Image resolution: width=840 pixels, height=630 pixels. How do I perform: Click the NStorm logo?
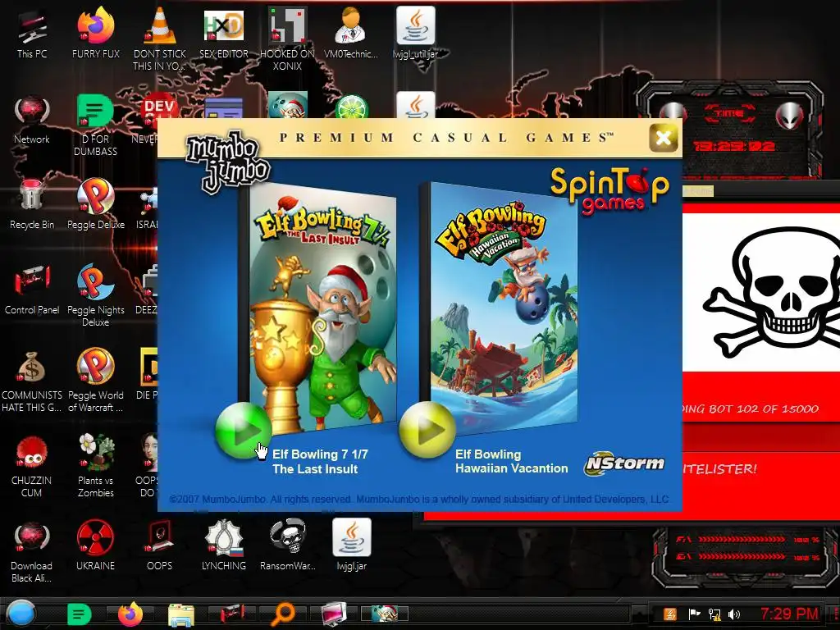[x=624, y=463]
